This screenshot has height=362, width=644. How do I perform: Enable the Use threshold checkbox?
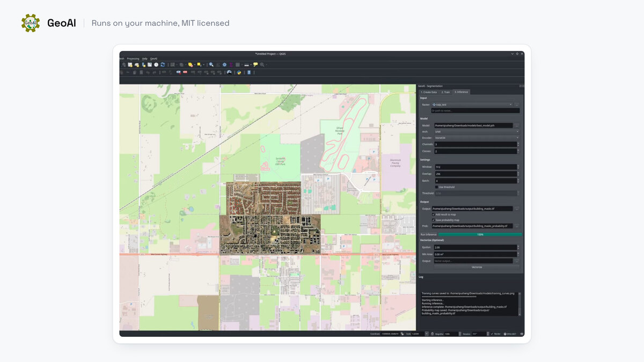point(436,187)
